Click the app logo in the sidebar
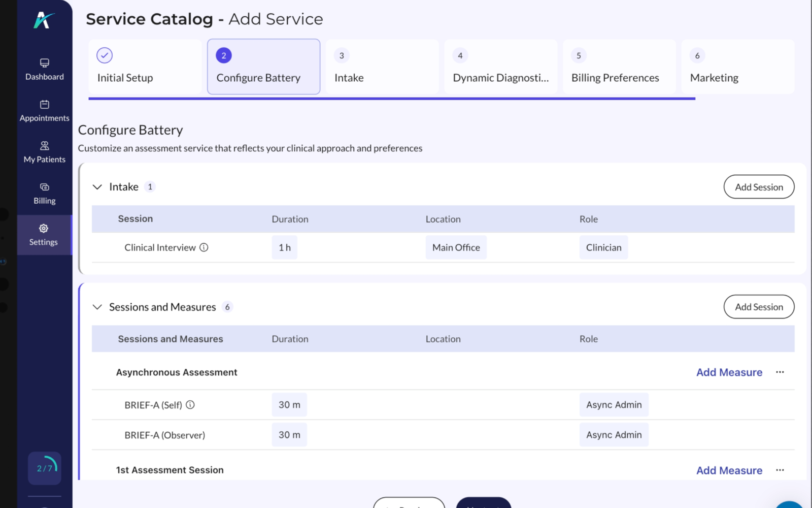This screenshot has height=508, width=812. tap(44, 20)
